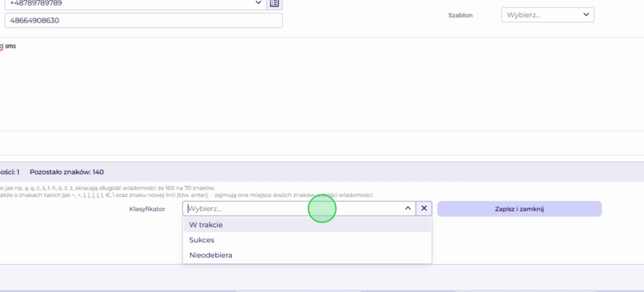Image resolution: width=644 pixels, height=292 pixels.
Task: Collapse the Klasyfikator list using the up chevron
Action: (x=408, y=208)
